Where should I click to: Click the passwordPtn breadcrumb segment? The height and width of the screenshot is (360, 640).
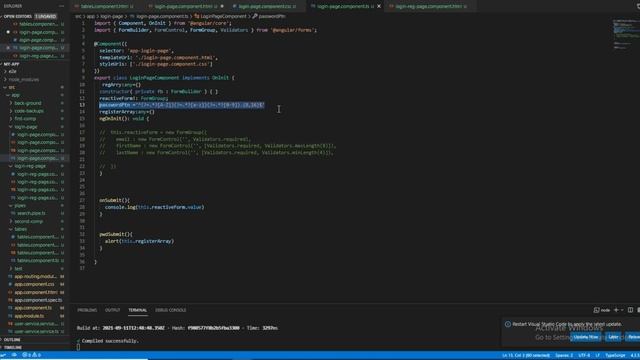pyautogui.click(x=272, y=16)
